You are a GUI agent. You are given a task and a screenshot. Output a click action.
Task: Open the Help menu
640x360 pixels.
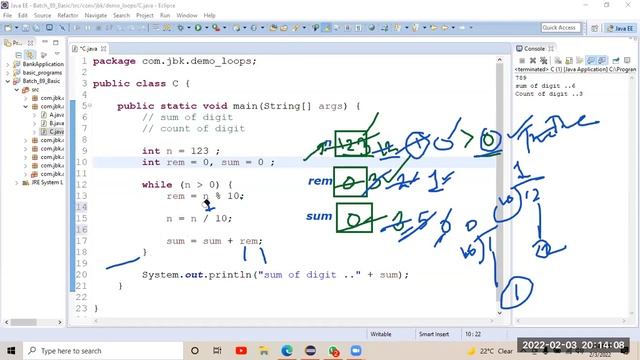(x=209, y=15)
